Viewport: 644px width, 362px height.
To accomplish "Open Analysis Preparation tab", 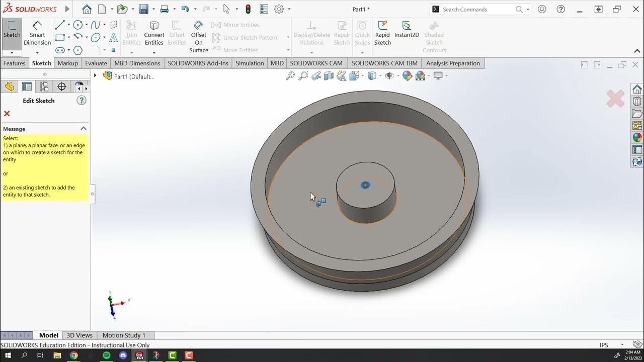I will click(453, 63).
